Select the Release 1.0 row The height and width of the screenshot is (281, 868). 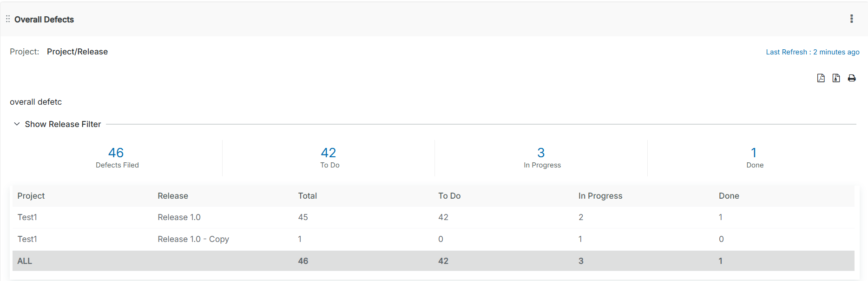pyautogui.click(x=179, y=217)
